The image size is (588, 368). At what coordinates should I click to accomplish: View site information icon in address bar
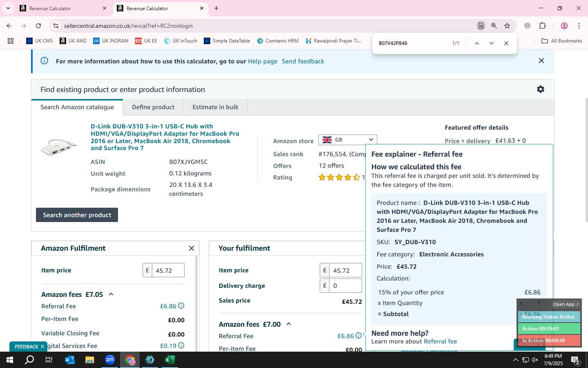[x=56, y=26]
